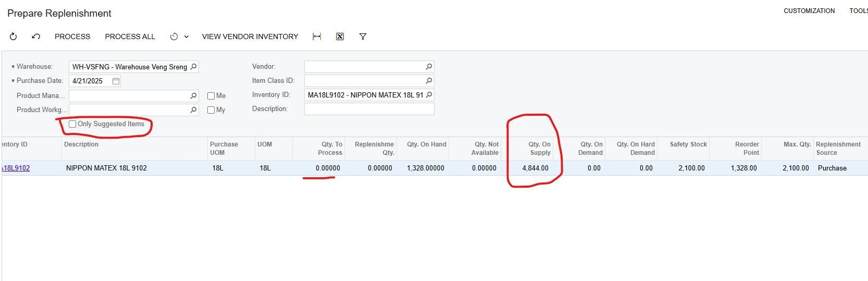
Task: Click VIEW VENDOR INVENTORY button
Action: click(250, 36)
